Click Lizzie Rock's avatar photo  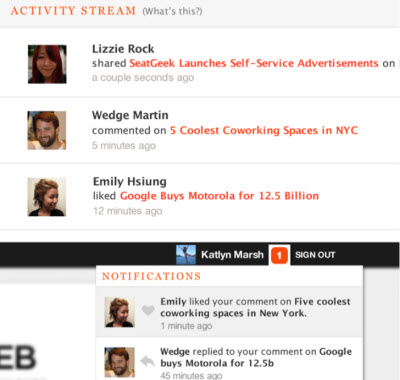(47, 64)
